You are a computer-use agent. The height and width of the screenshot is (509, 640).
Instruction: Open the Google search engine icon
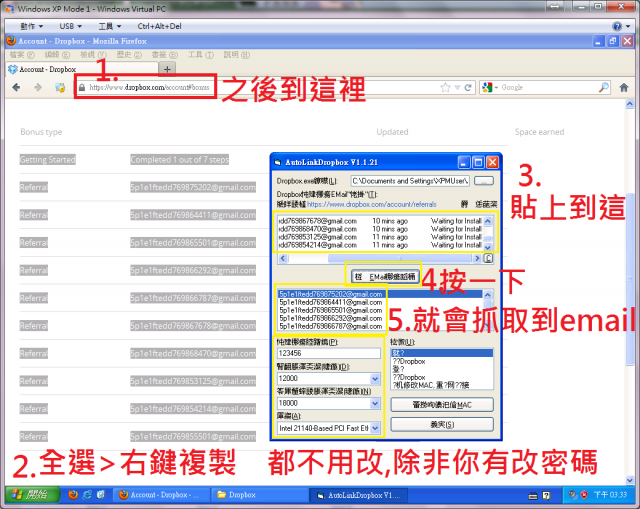(x=487, y=87)
